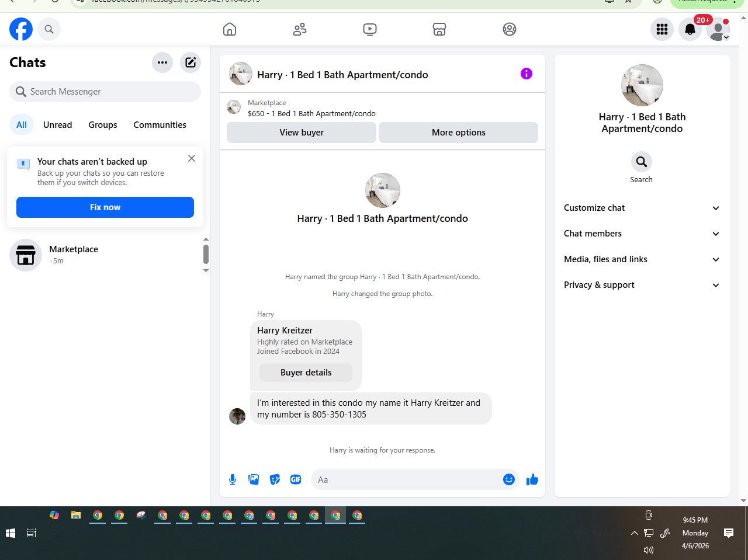Choose a sticker with sticker icon
Image resolution: width=748 pixels, height=560 pixels.
pos(275,479)
